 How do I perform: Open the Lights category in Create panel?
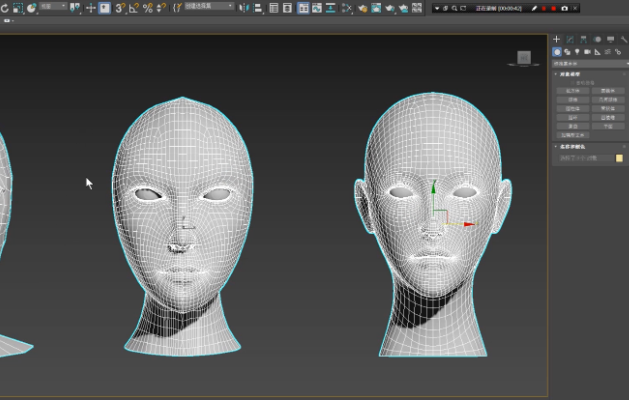click(576, 51)
